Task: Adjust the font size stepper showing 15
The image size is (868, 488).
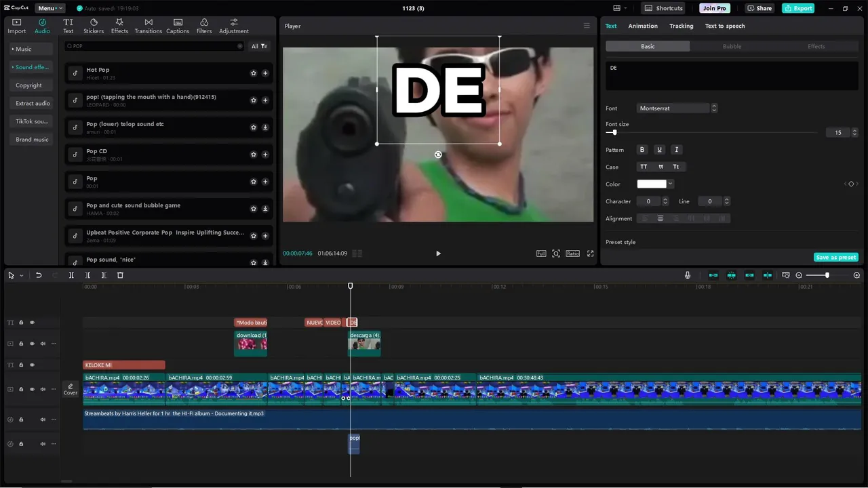Action: [x=854, y=133]
